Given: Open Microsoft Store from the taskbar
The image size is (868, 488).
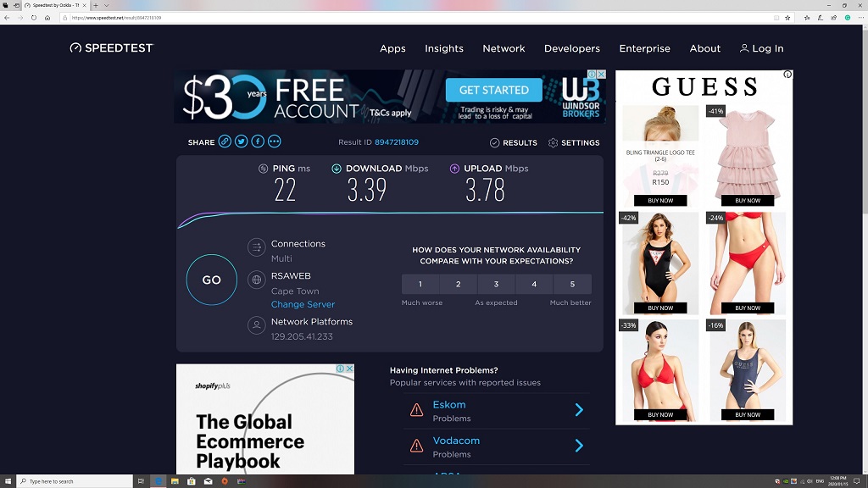Looking at the screenshot, I should 191,481.
